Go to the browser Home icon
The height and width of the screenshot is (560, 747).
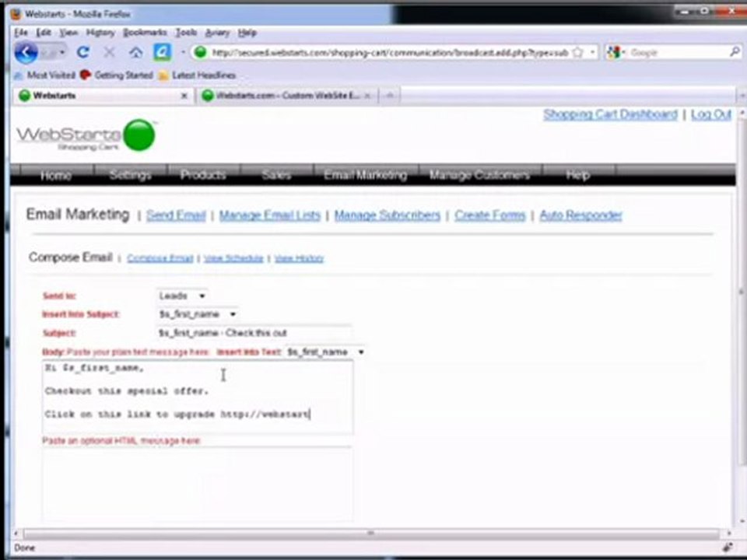(x=135, y=52)
